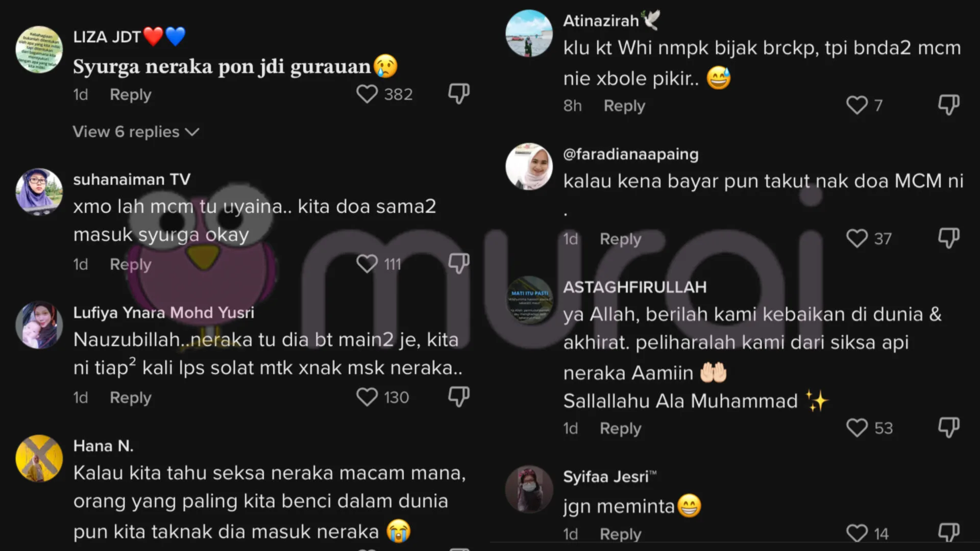Open @faradianaapaing username link

click(631, 154)
